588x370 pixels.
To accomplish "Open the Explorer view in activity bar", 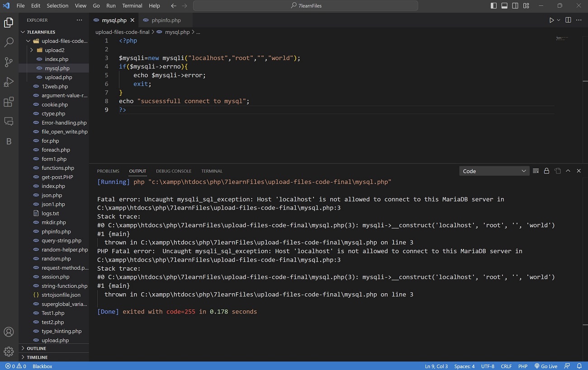I will coord(9,23).
